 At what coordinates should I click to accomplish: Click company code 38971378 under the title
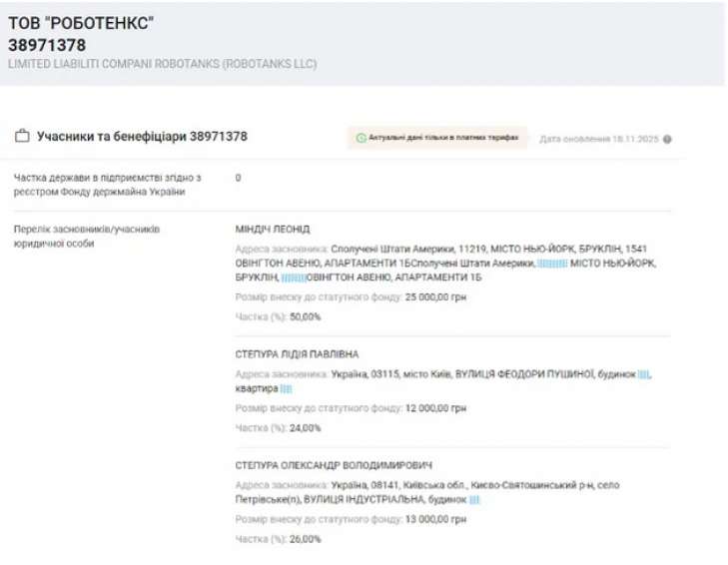[47, 45]
